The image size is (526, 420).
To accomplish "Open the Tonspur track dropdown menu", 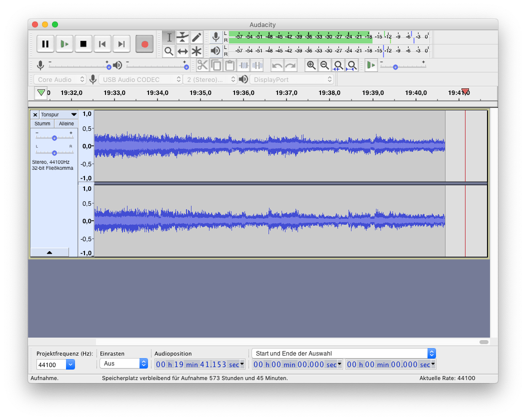I will [x=73, y=115].
